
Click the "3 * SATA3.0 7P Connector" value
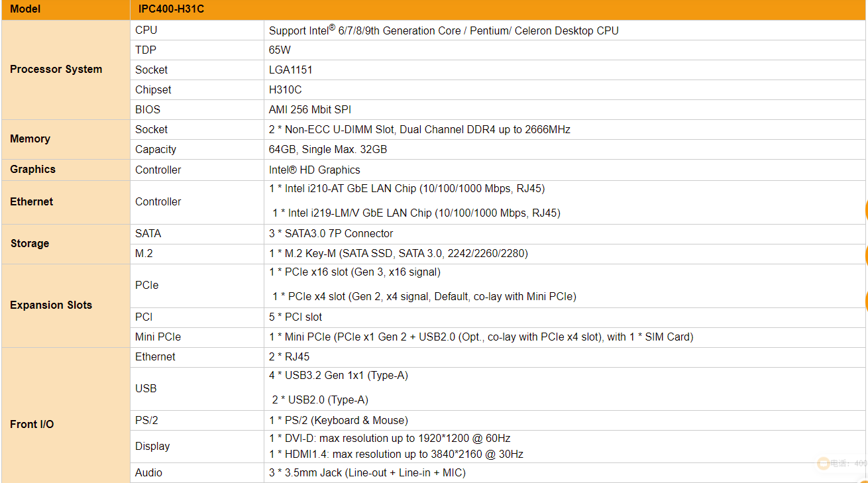click(331, 233)
